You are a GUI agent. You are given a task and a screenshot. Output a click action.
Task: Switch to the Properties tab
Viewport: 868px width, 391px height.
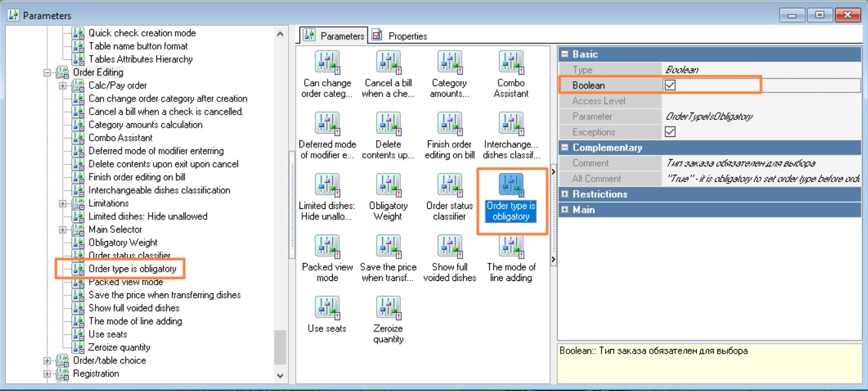tap(400, 36)
